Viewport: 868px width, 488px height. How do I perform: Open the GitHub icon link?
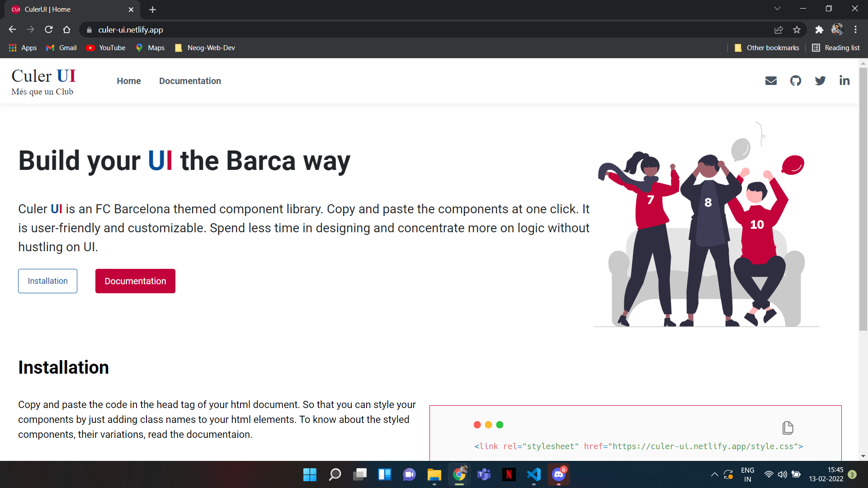pyautogui.click(x=796, y=81)
